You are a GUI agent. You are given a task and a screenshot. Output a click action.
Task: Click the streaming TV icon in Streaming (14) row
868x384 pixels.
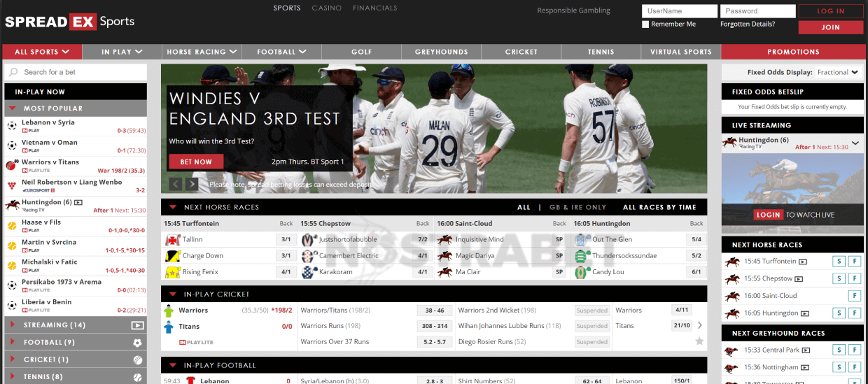137,325
